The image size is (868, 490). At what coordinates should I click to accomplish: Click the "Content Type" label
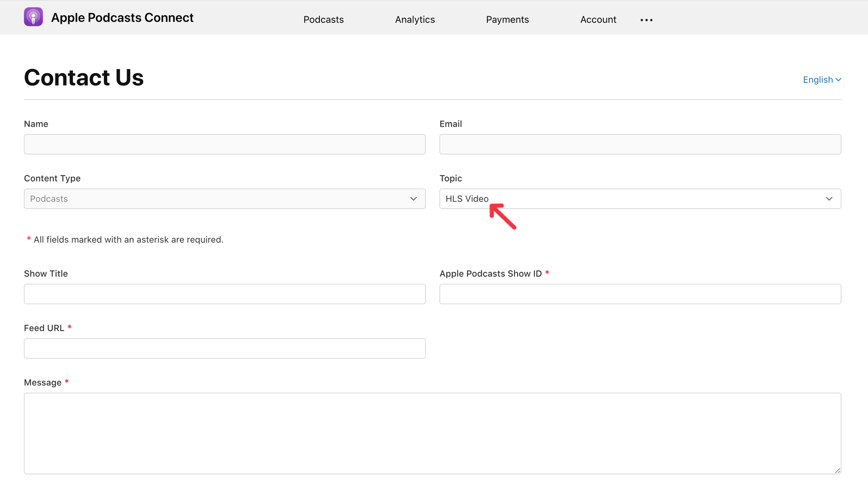pyautogui.click(x=52, y=179)
